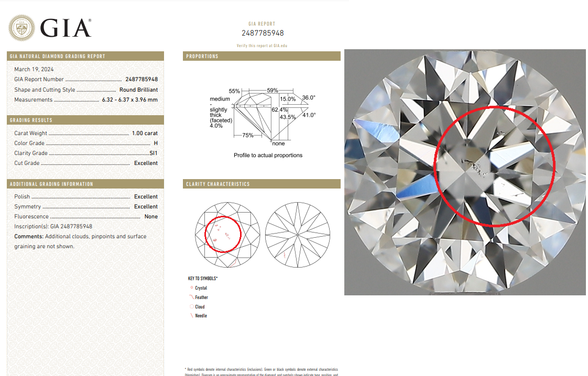This screenshot has width=588, height=376.
Task: Click the Crystal symbol in the key
Action: coord(192,288)
